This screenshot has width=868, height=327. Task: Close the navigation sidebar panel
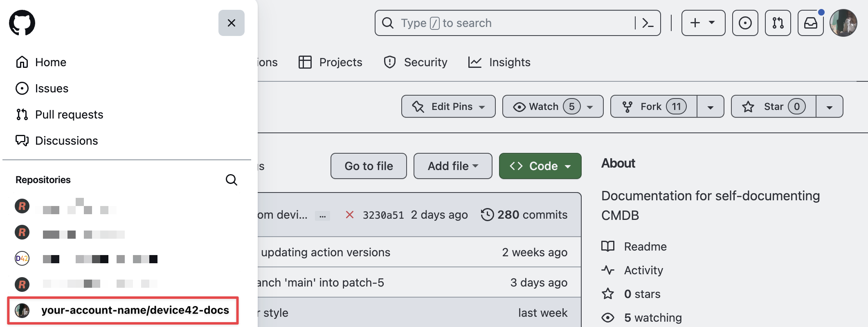click(x=231, y=23)
